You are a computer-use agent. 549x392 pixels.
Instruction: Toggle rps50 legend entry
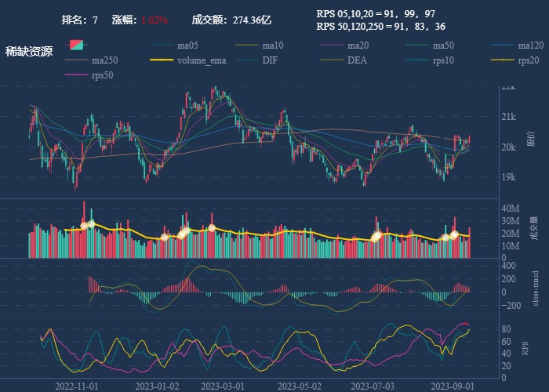click(102, 75)
